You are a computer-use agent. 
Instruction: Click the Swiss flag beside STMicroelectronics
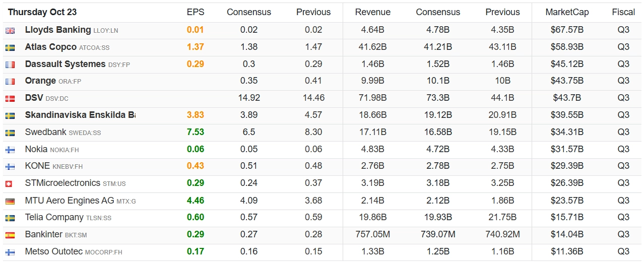(10, 184)
